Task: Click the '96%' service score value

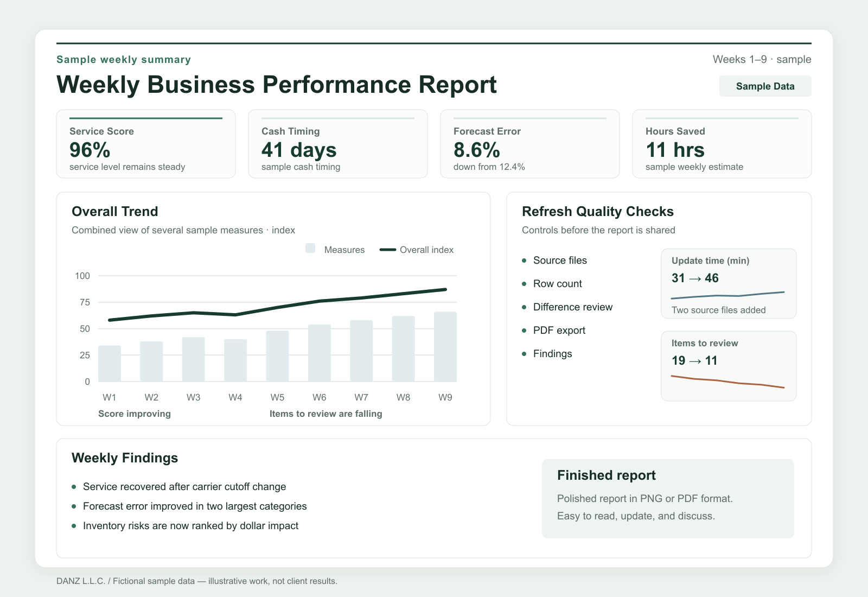Action: (90, 150)
